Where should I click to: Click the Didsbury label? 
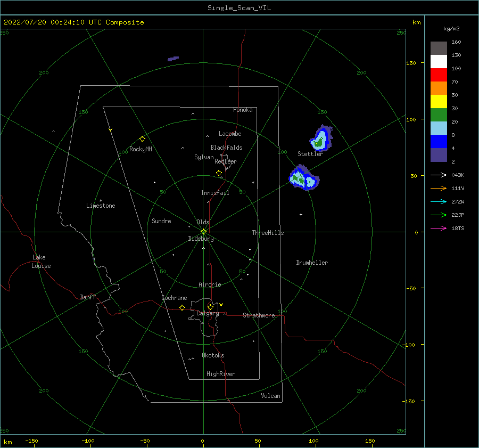click(201, 239)
